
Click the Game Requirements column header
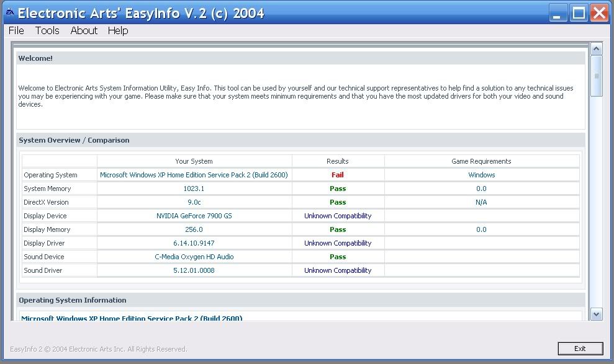481,161
